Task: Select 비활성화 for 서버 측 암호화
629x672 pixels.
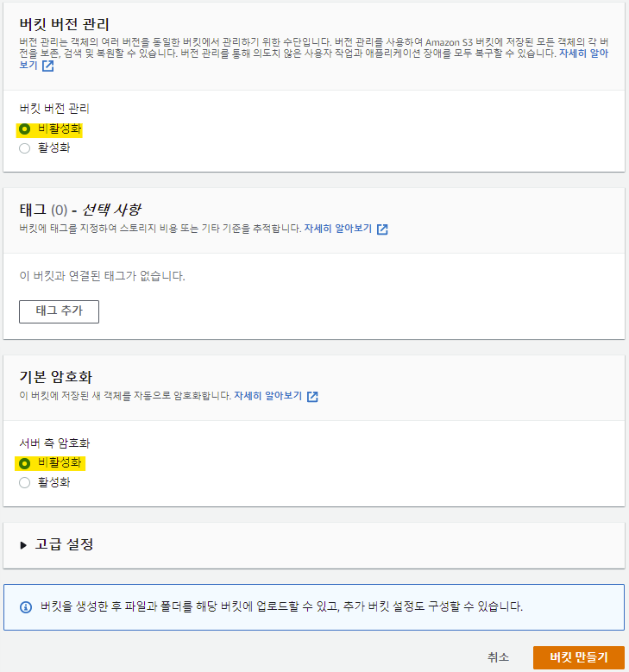Action: [25, 463]
